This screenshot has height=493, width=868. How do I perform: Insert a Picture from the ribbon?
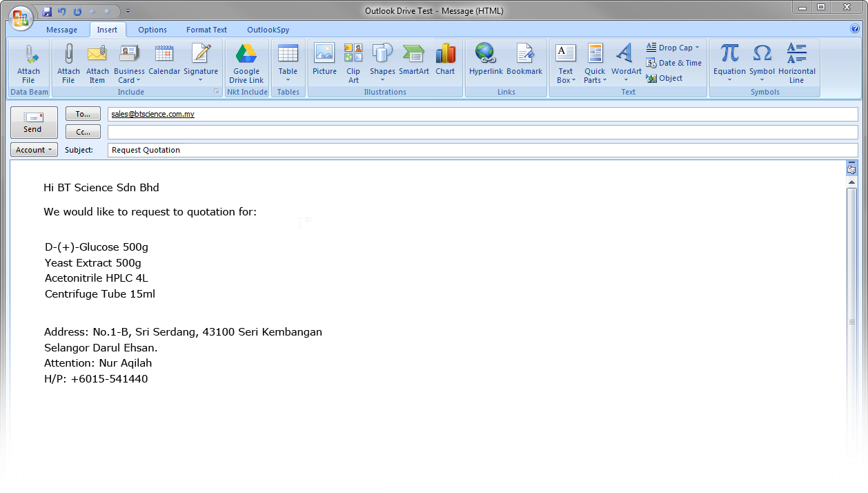(324, 55)
